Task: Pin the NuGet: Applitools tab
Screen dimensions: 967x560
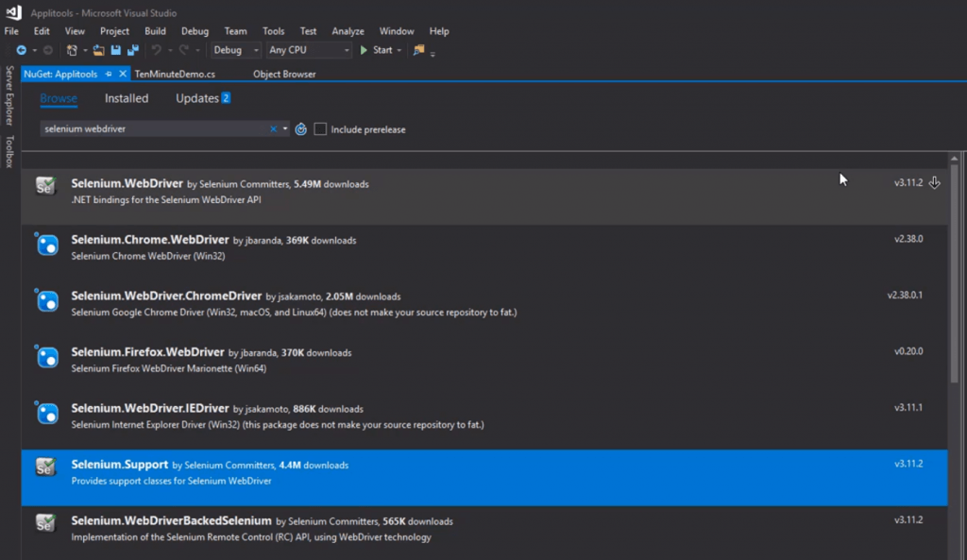Action: [x=109, y=74]
